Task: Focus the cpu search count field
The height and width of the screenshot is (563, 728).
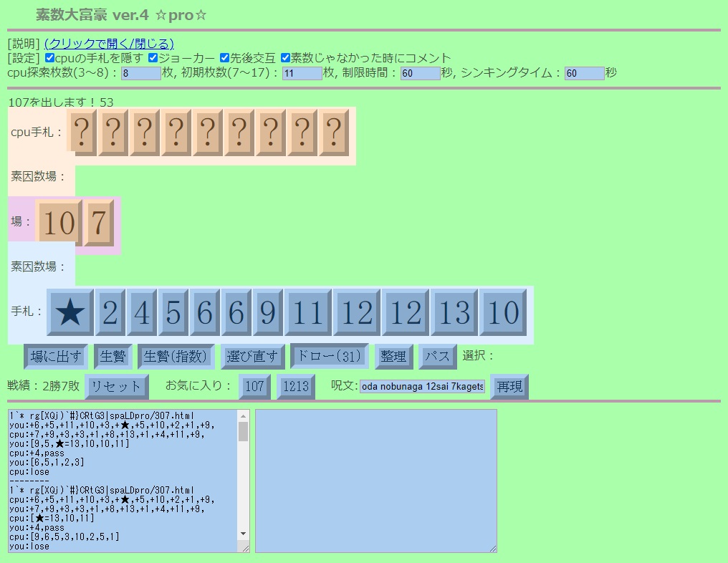Action: click(141, 73)
